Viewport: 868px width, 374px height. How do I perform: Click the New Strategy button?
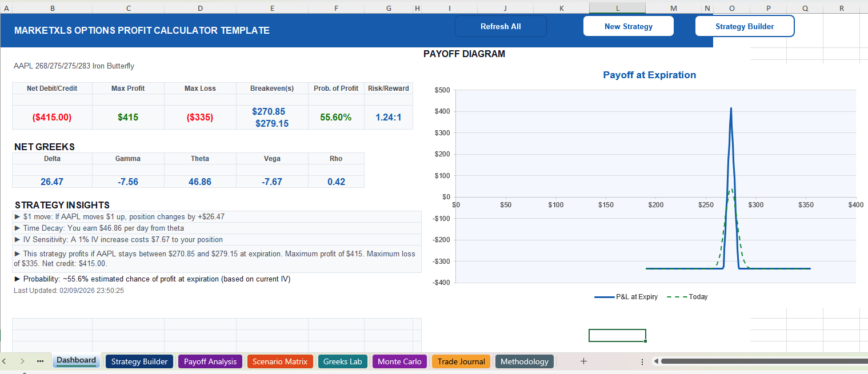[628, 26]
